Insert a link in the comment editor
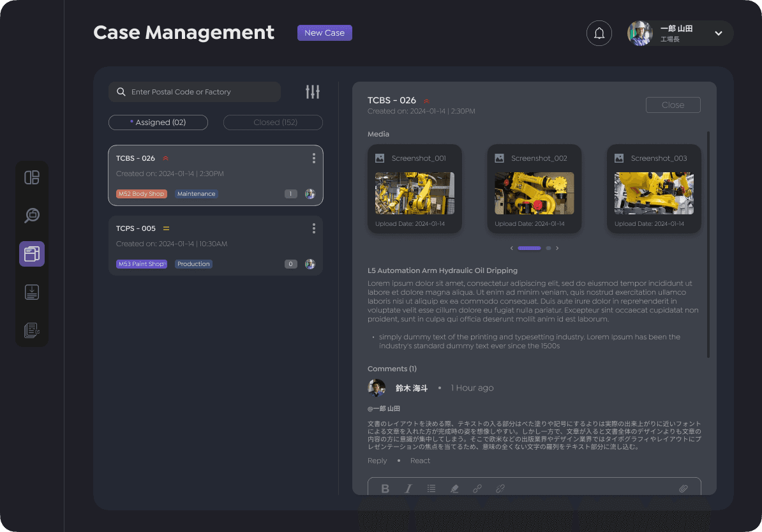762x532 pixels. (477, 488)
